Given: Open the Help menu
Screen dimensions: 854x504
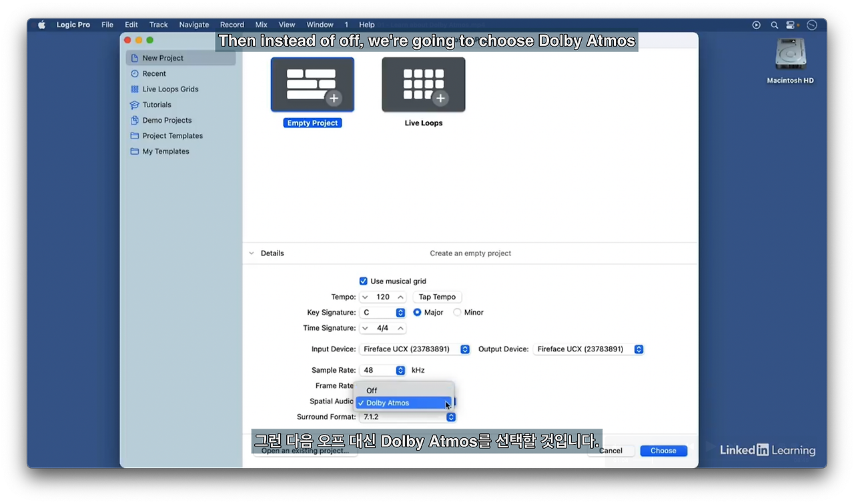Looking at the screenshot, I should pos(367,25).
